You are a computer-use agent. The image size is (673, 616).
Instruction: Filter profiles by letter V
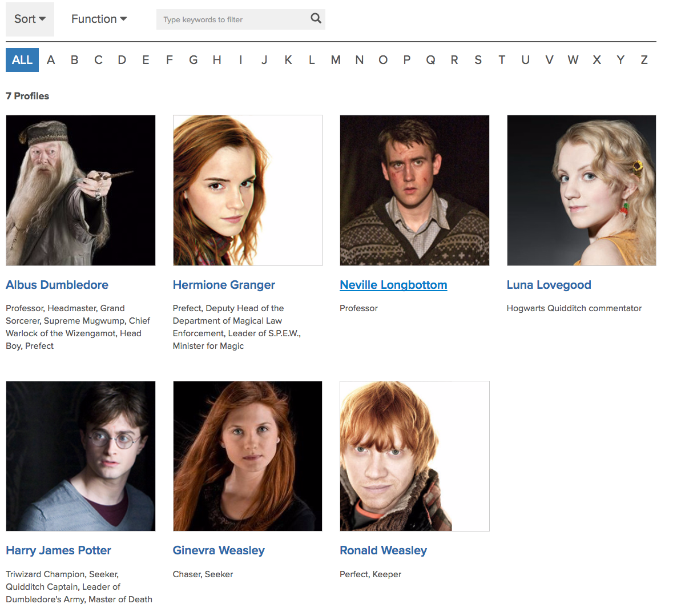(549, 60)
